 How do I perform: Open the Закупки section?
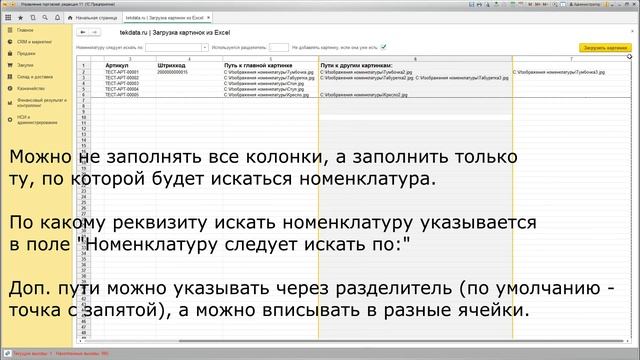click(25, 65)
